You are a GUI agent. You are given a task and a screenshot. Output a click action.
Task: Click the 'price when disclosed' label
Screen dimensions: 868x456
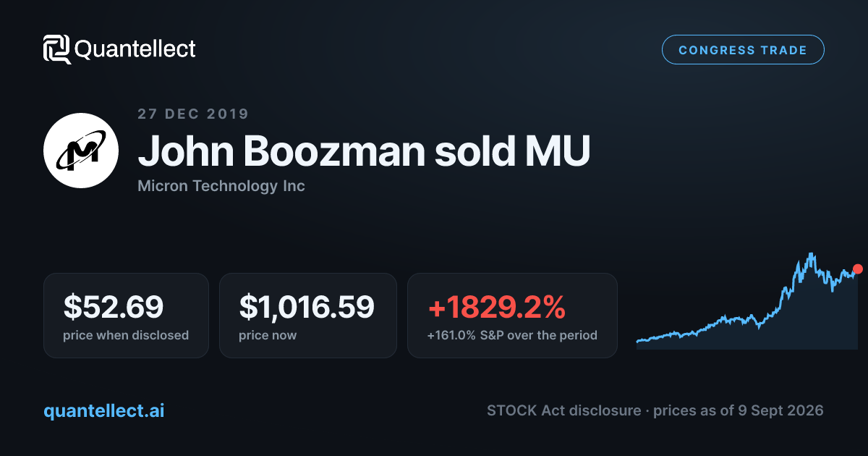[126, 335]
